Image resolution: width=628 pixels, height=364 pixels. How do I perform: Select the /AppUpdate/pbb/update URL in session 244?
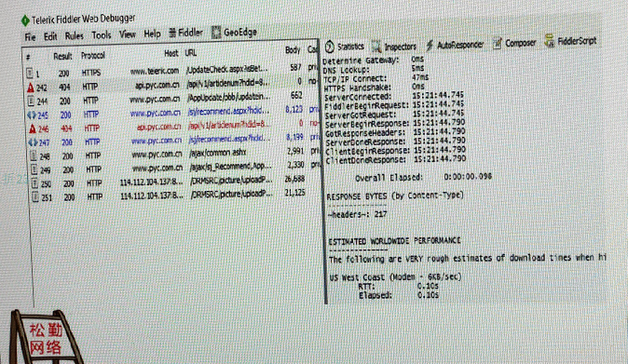tap(229, 97)
